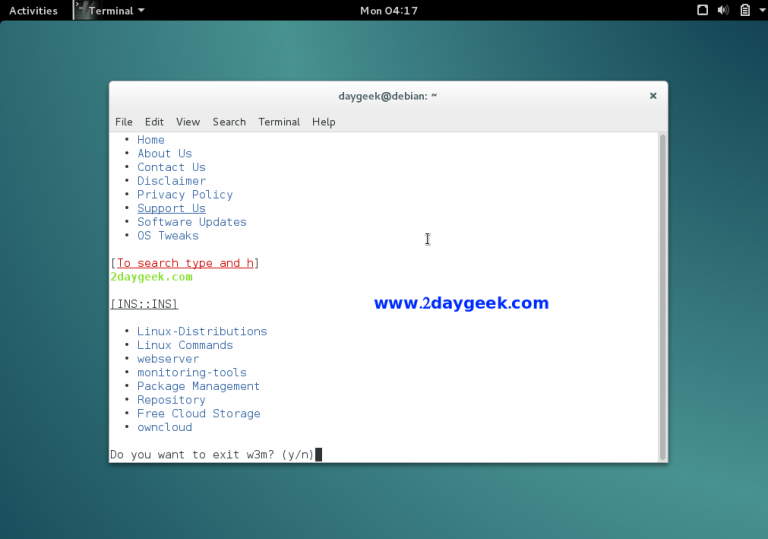Click the network connection icon in top bar
Screen dimensions: 768x539
[x=701, y=10]
